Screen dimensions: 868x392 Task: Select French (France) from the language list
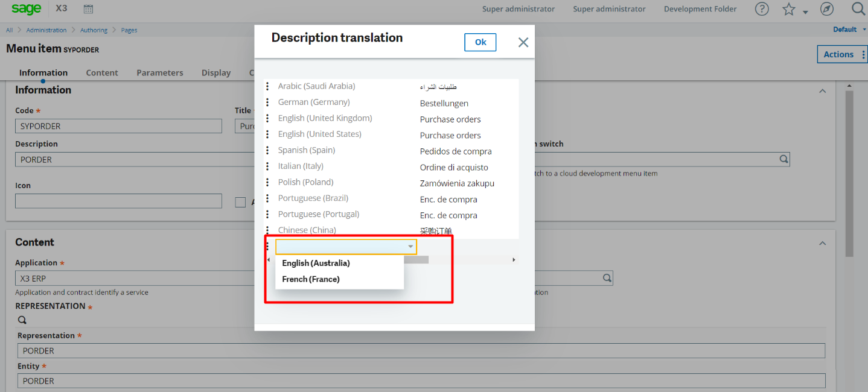pos(310,279)
